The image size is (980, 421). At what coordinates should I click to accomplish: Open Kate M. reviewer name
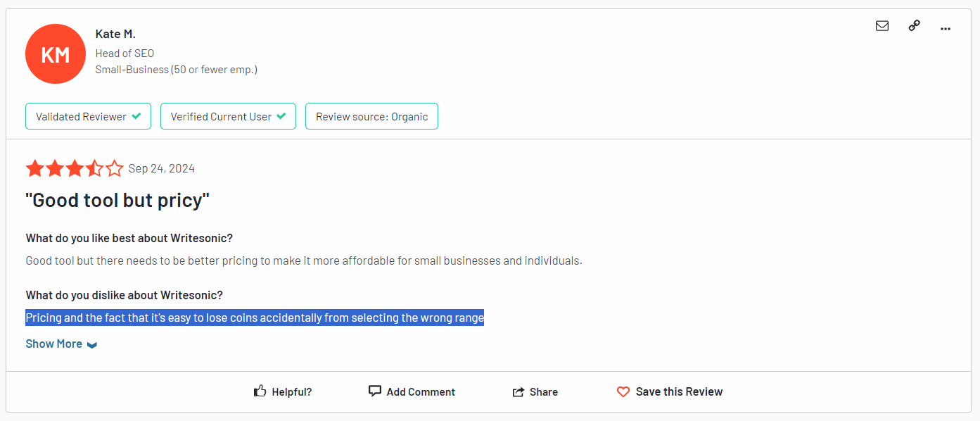pyautogui.click(x=115, y=34)
